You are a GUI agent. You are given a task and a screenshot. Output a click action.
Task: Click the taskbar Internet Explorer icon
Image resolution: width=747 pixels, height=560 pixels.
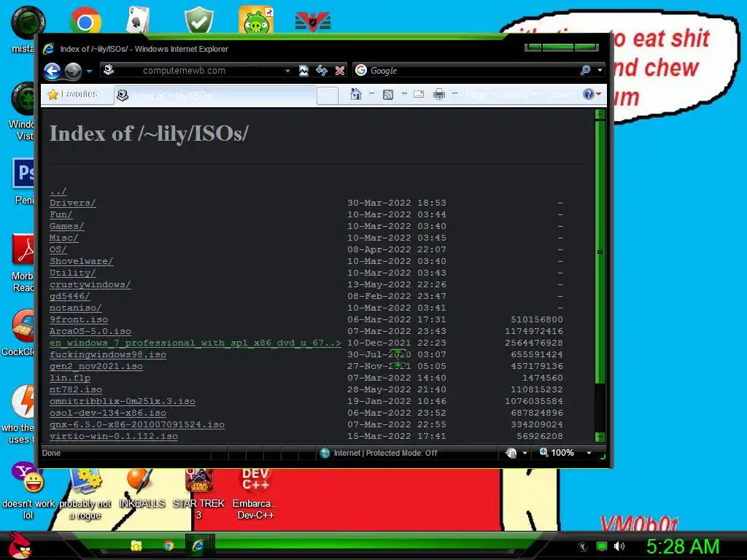[x=197, y=545]
